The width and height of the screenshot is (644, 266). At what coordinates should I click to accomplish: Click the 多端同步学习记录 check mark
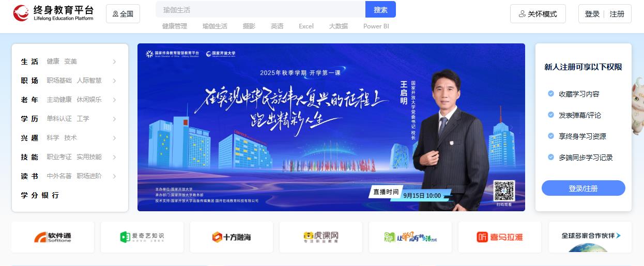(x=551, y=157)
